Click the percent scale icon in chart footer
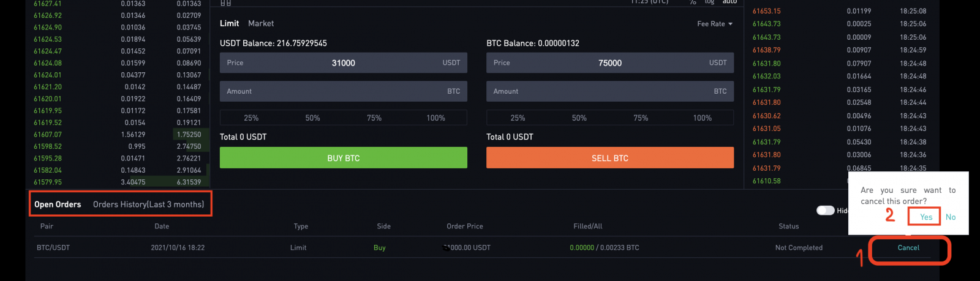 coord(693,2)
